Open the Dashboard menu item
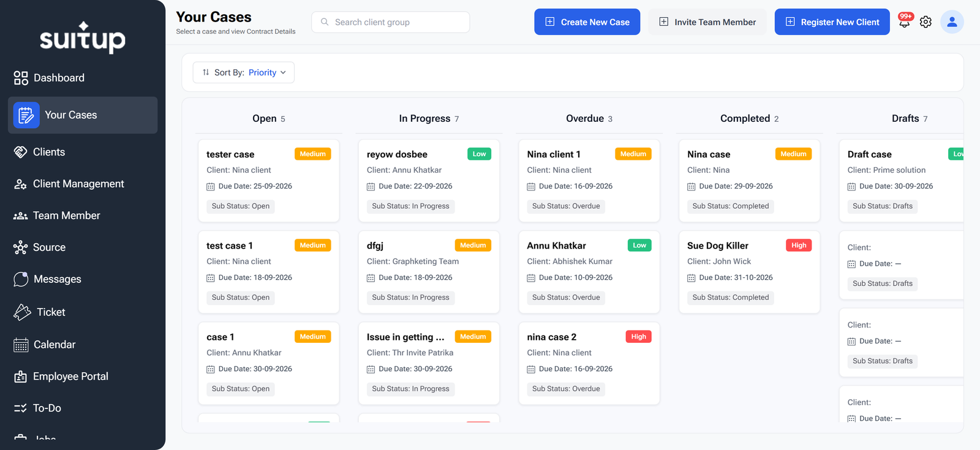 click(83, 78)
